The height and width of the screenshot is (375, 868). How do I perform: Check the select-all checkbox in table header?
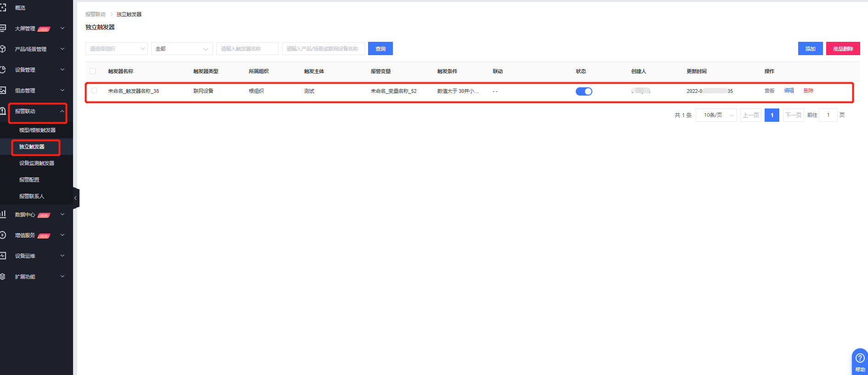(x=93, y=71)
